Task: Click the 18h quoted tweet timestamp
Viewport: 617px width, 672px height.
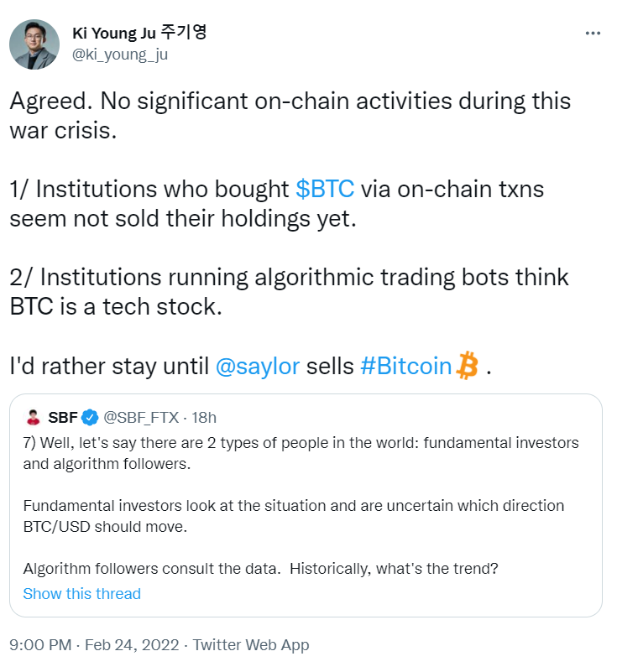Action: [x=204, y=417]
